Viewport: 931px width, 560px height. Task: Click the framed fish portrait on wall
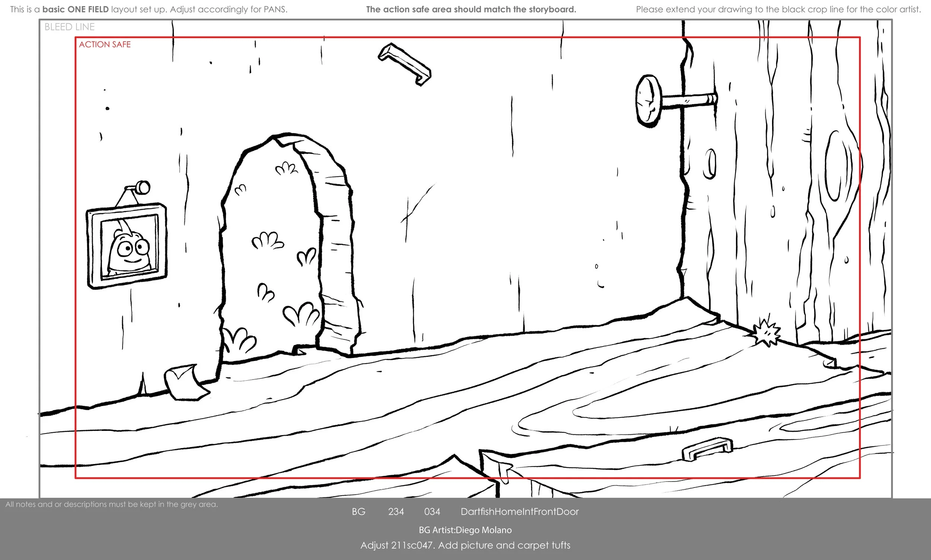pos(127,246)
